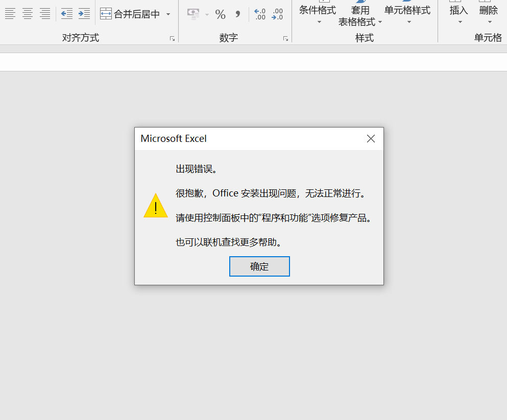Apply comma style thousands separator
Image resolution: width=507 pixels, height=420 pixels.
(x=237, y=14)
